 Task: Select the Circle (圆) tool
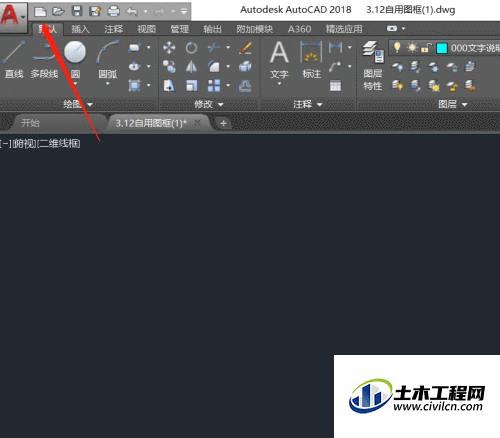point(75,59)
